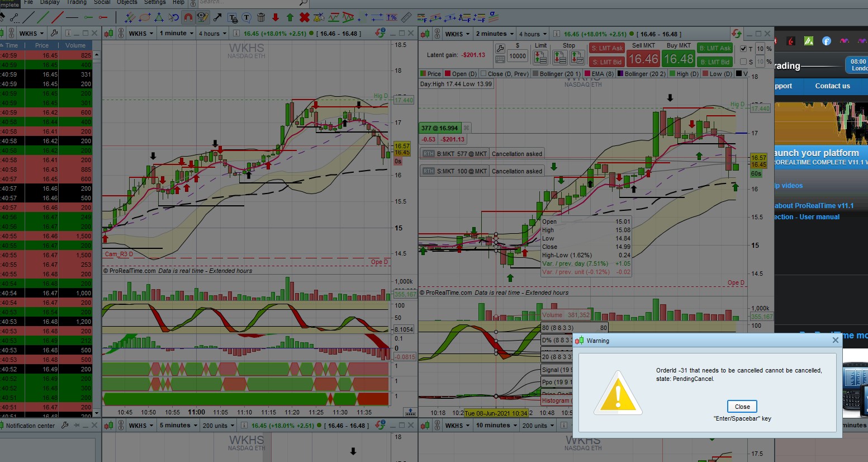The height and width of the screenshot is (462, 868).
Task: Open WKHS symbol dropdown on 2-minute chart
Action: point(457,34)
